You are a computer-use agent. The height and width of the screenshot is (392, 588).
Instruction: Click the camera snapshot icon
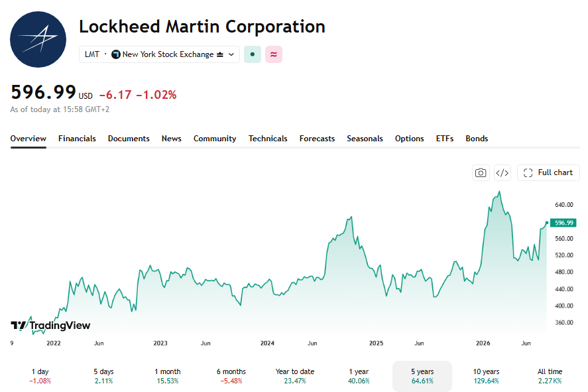click(481, 173)
